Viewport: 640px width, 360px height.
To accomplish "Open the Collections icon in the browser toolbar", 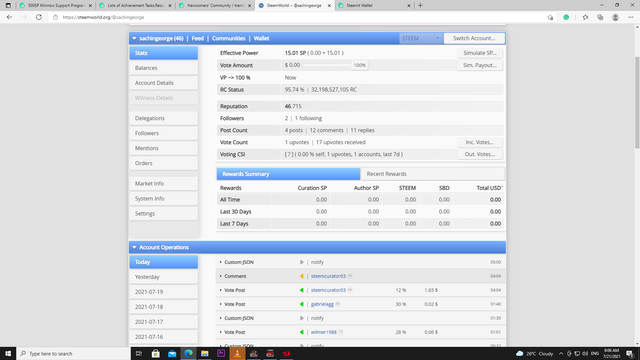I will (600, 17).
